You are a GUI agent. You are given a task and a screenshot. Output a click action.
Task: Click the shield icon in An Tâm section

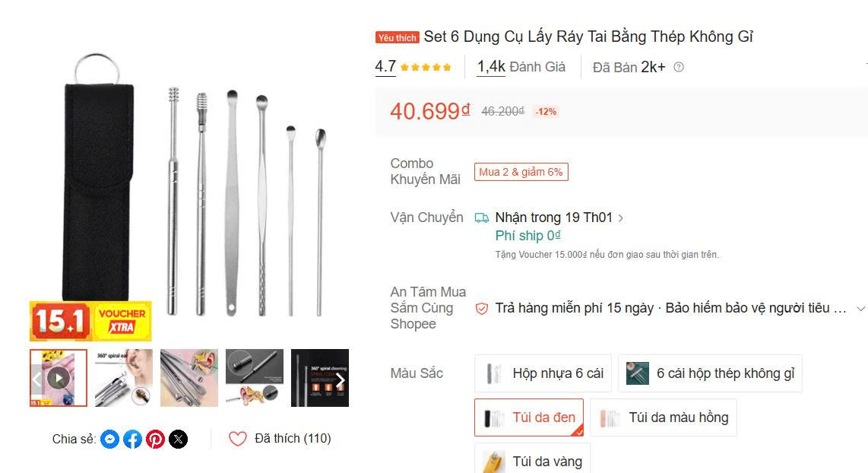coord(480,308)
